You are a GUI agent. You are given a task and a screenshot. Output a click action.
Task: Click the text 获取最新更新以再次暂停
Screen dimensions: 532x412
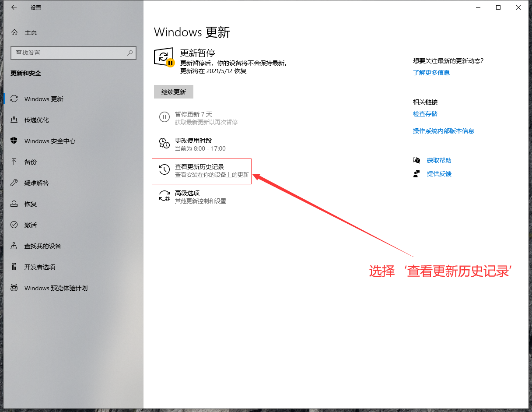(x=206, y=122)
